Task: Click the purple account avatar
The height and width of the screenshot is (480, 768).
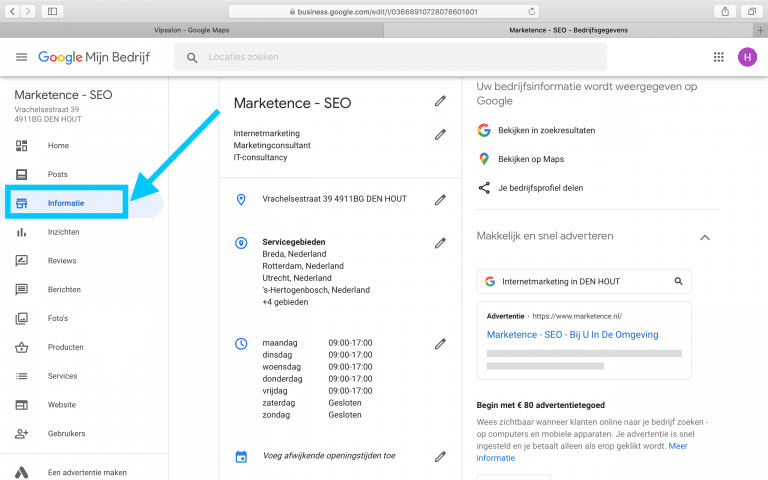Action: point(747,57)
